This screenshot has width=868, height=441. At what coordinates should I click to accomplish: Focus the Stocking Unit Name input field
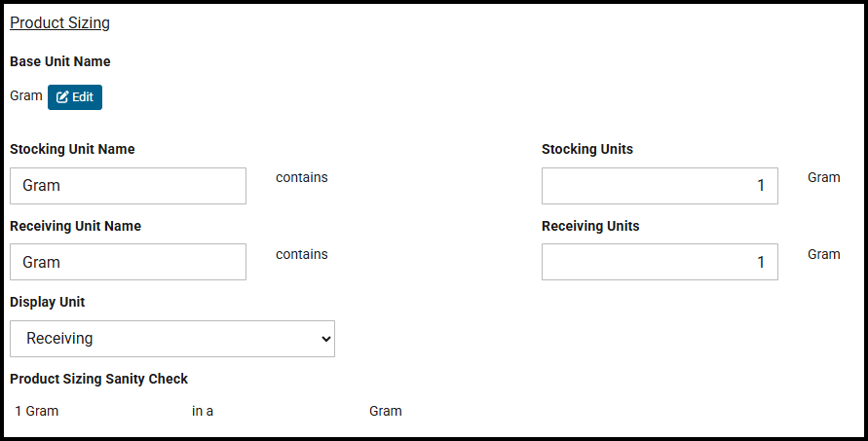(128, 186)
